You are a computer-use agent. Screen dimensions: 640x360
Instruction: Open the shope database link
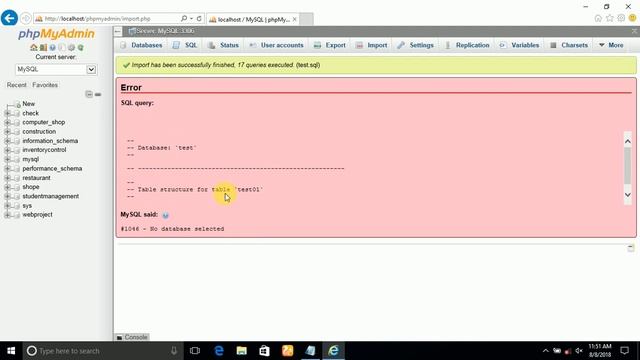(x=31, y=187)
